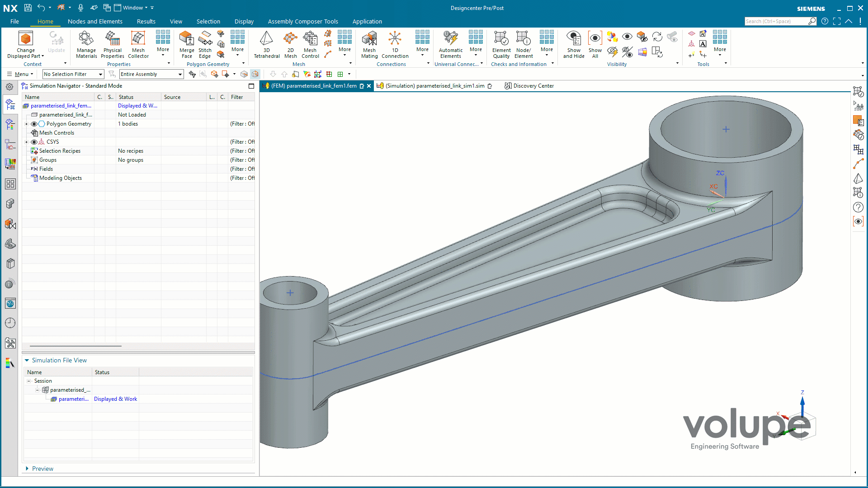Click the Save icon in title bar
868x488 pixels.
pyautogui.click(x=28, y=8)
